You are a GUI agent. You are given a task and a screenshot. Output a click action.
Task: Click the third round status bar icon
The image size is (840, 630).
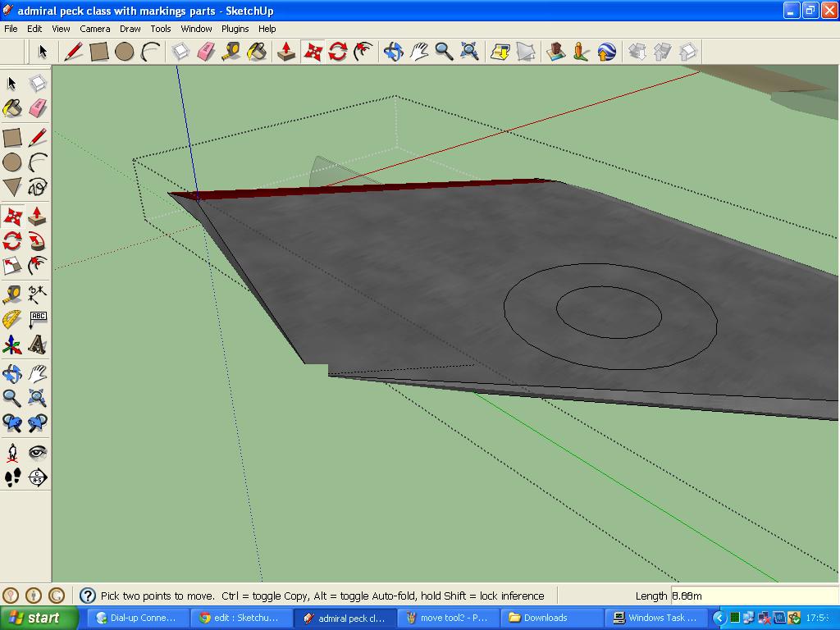pos(57,596)
